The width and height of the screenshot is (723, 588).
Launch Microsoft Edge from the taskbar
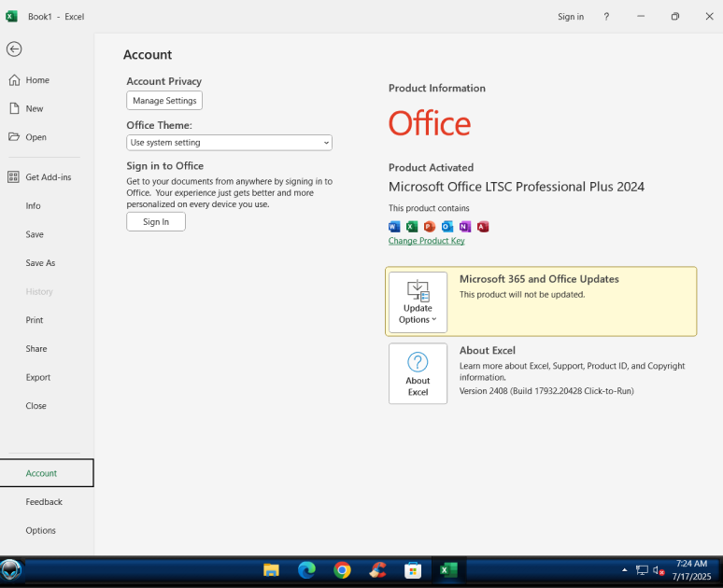(x=306, y=570)
